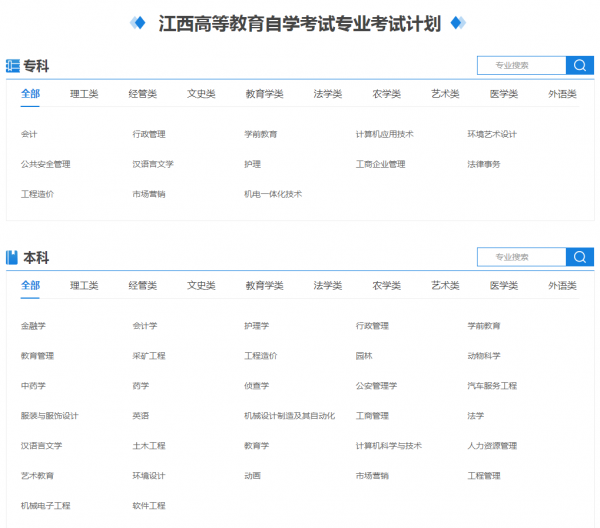Open the 人力资源管理 major
This screenshot has height=528, width=600.
tap(492, 446)
